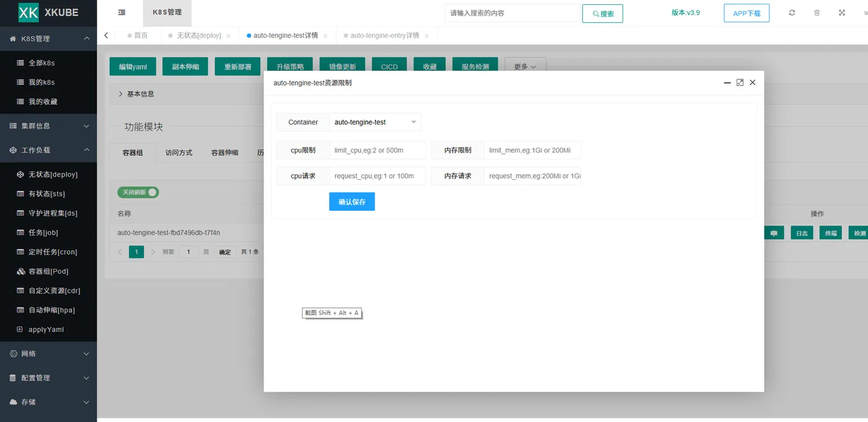Expand the 网络 sidebar group
Screen dimensions: 868x422
[x=48, y=353]
